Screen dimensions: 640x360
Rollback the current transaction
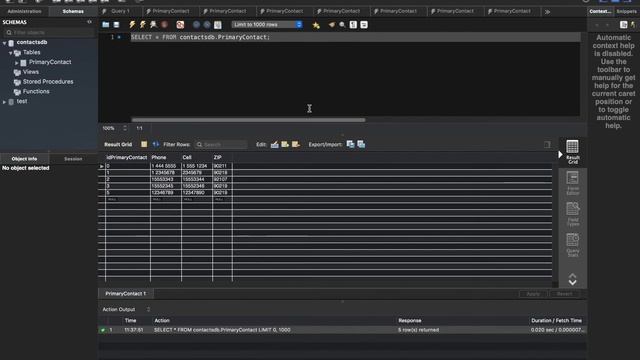tap(207, 25)
